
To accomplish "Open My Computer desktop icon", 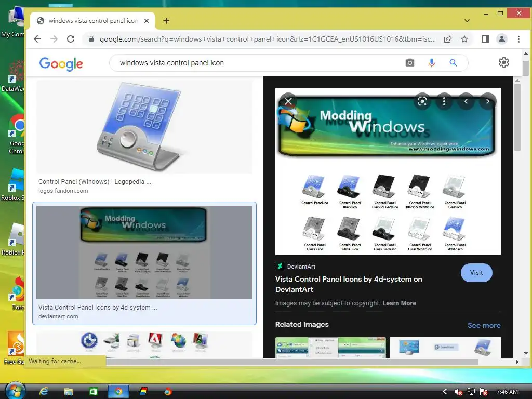I will (x=14, y=22).
